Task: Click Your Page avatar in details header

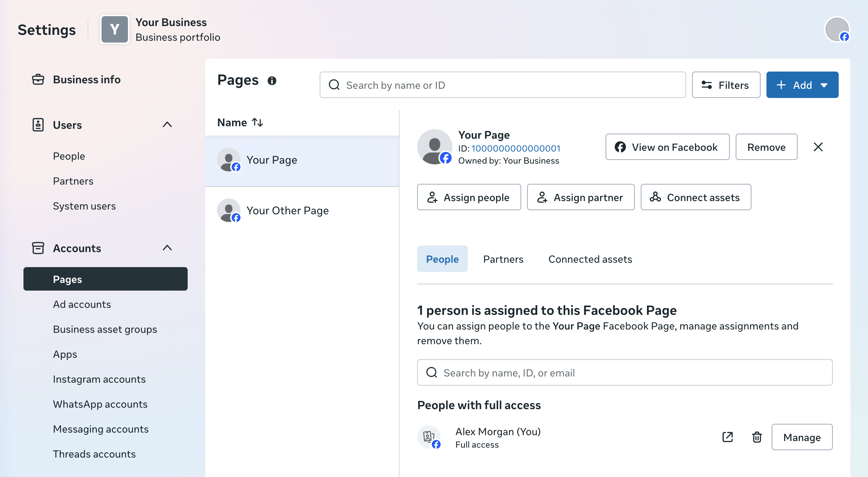Action: click(x=435, y=147)
